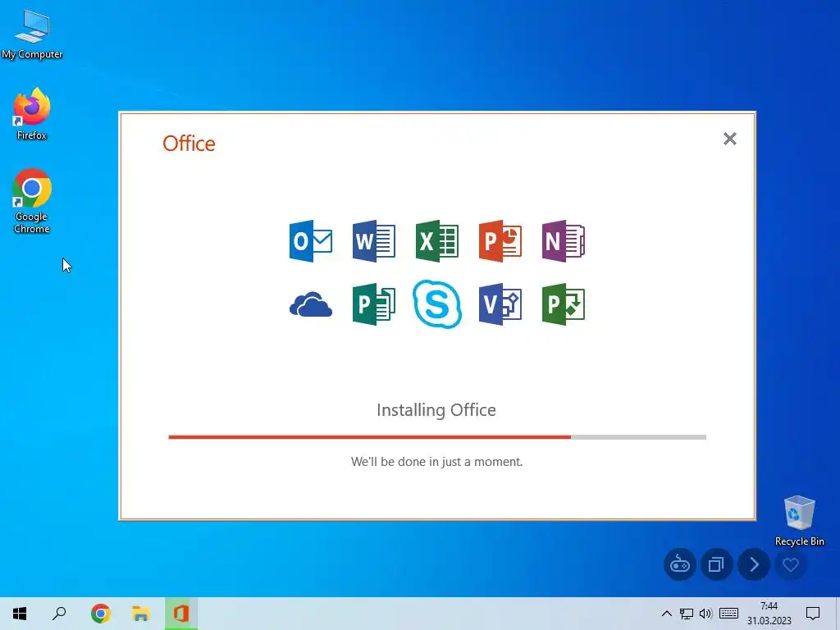Open touch keyboard tray icon
840x630 pixels.
click(728, 614)
